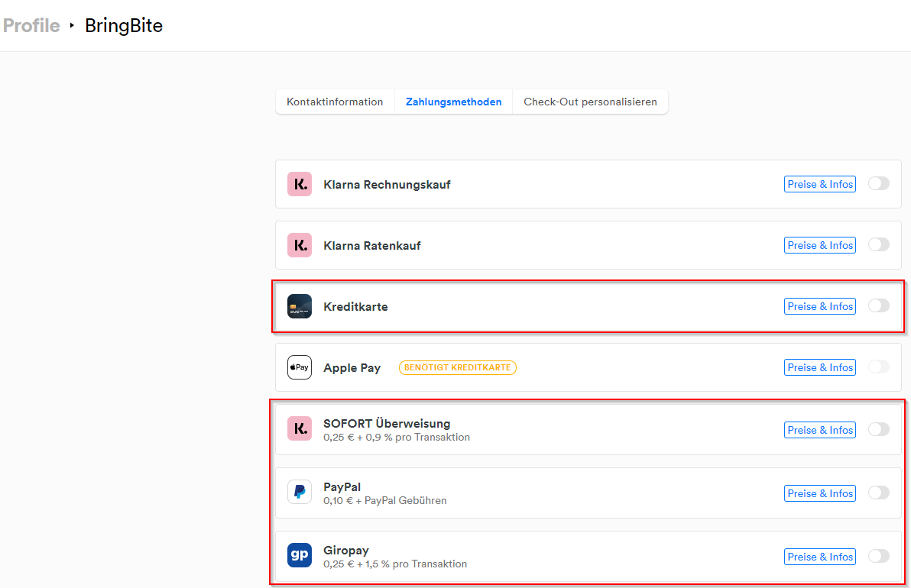The height and width of the screenshot is (588, 911).
Task: Toggle SOFORT Überweisung payment method on
Action: [x=879, y=429]
